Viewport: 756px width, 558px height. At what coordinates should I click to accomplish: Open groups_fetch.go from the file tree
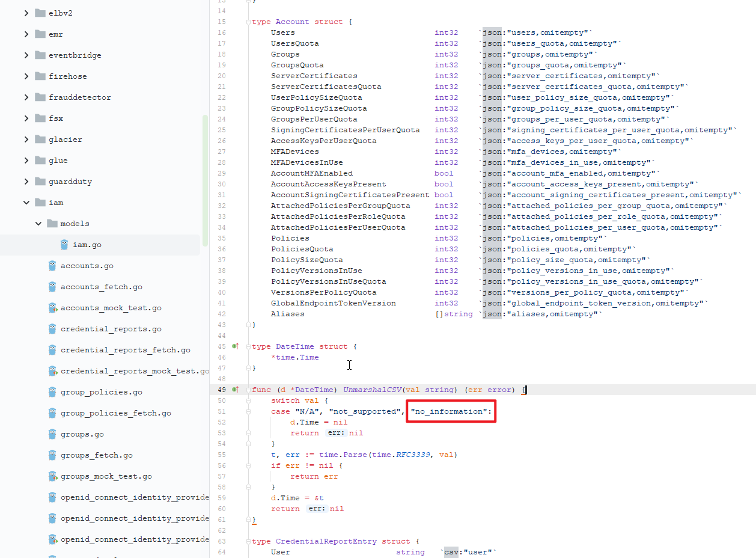click(x=97, y=455)
